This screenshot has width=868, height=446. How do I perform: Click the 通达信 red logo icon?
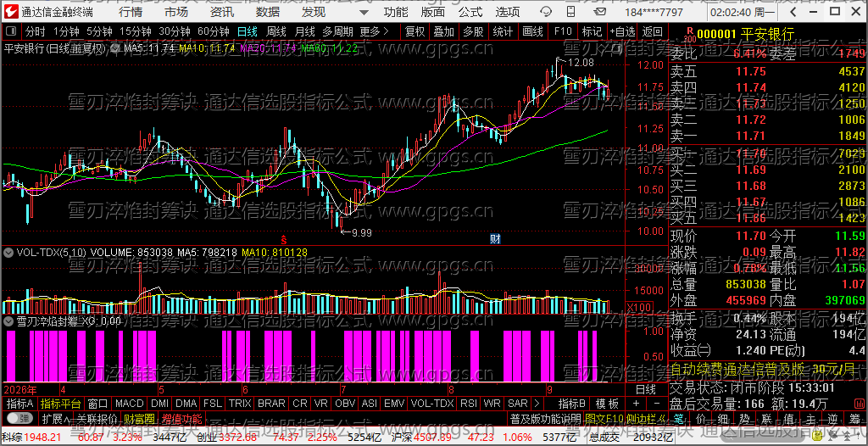11,11
